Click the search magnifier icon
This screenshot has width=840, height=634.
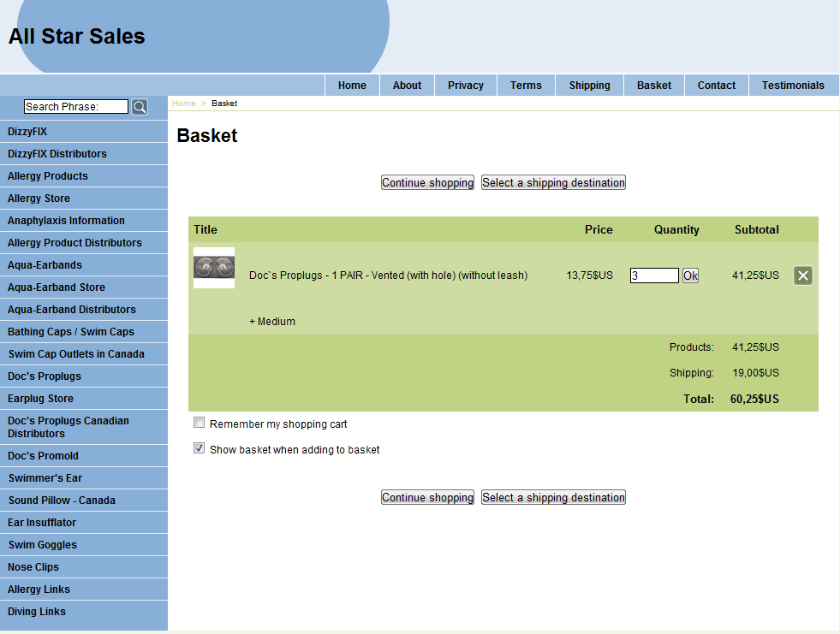tap(140, 107)
